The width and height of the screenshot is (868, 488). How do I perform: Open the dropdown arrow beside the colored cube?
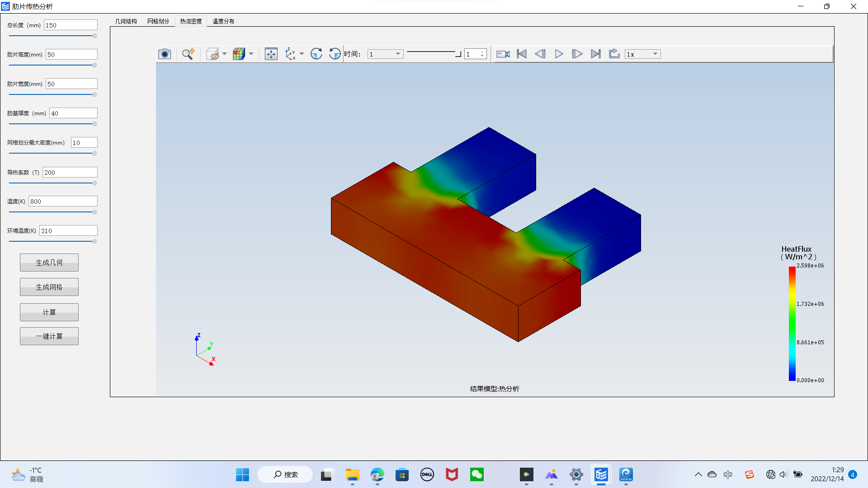click(x=251, y=54)
